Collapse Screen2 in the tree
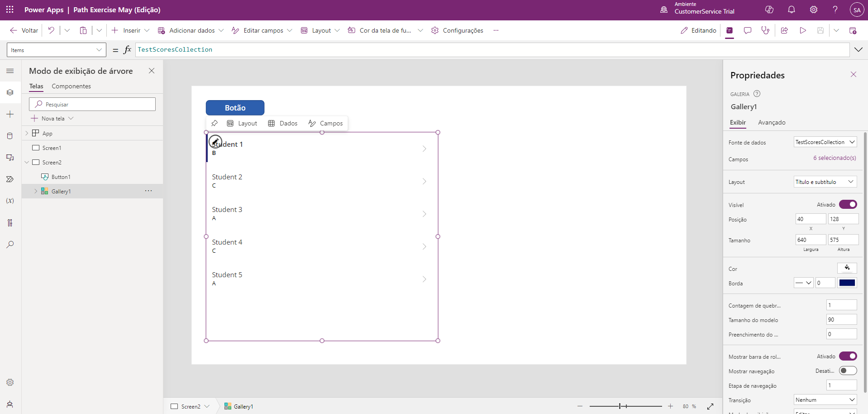 pos(27,162)
